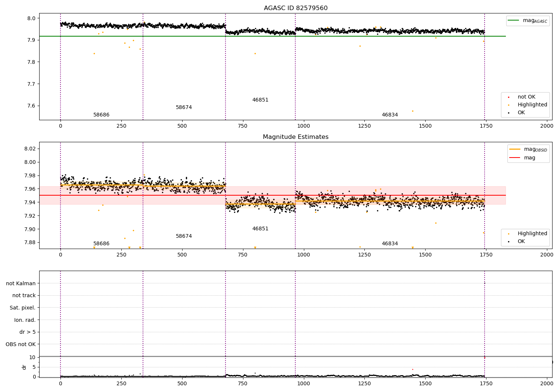Click the 'dr' y-axis label
The height and width of the screenshot is (392, 560).
pos(24,367)
